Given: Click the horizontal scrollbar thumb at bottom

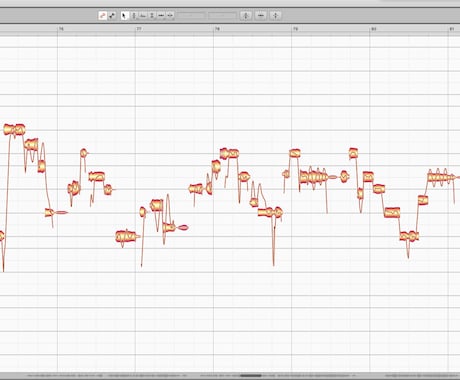Looking at the screenshot, I should pos(251,376).
